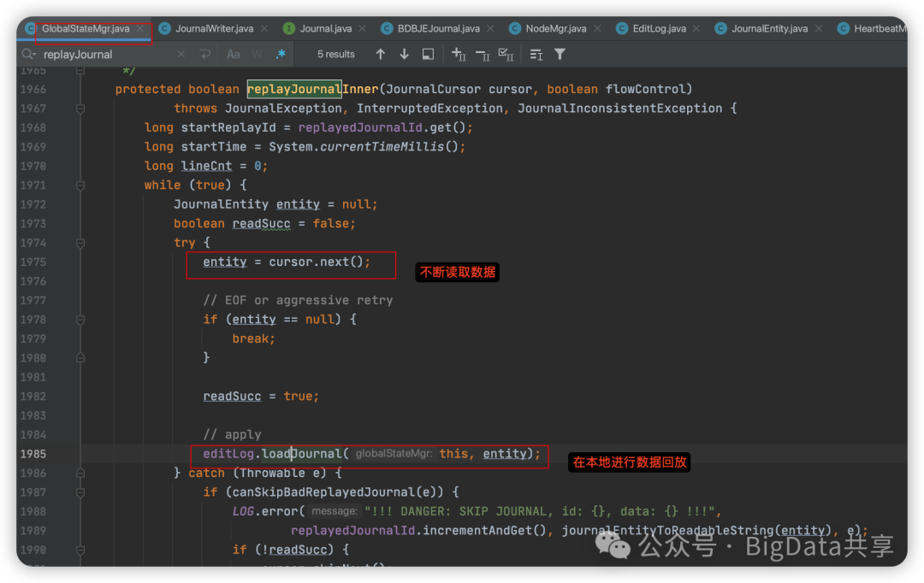The image size is (924, 583).
Task: Close the JournalWriter.java tab
Action: coord(264,28)
